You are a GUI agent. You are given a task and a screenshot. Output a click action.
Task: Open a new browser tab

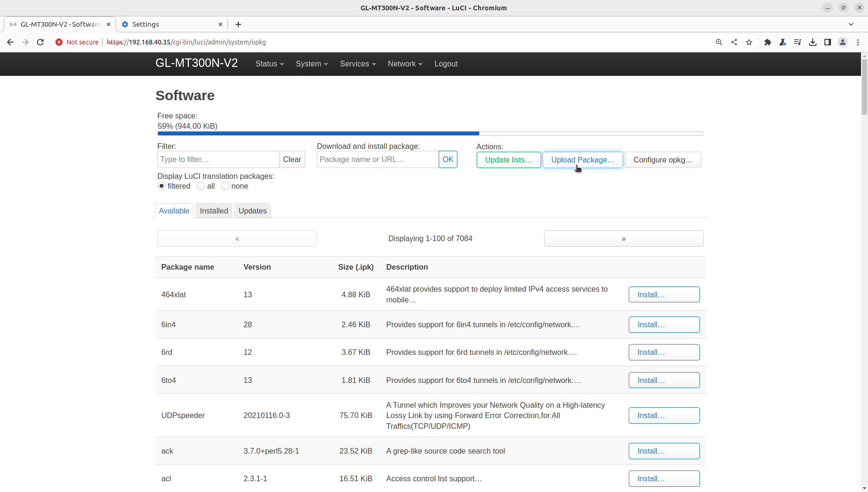coord(238,24)
